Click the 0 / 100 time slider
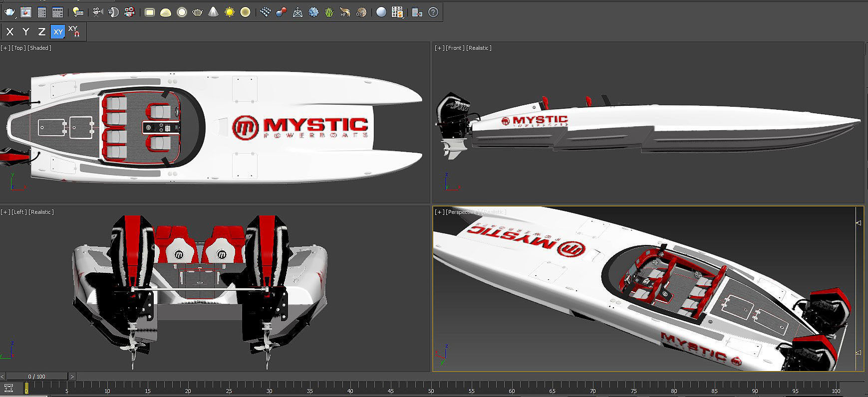The image size is (868, 397). 36,377
